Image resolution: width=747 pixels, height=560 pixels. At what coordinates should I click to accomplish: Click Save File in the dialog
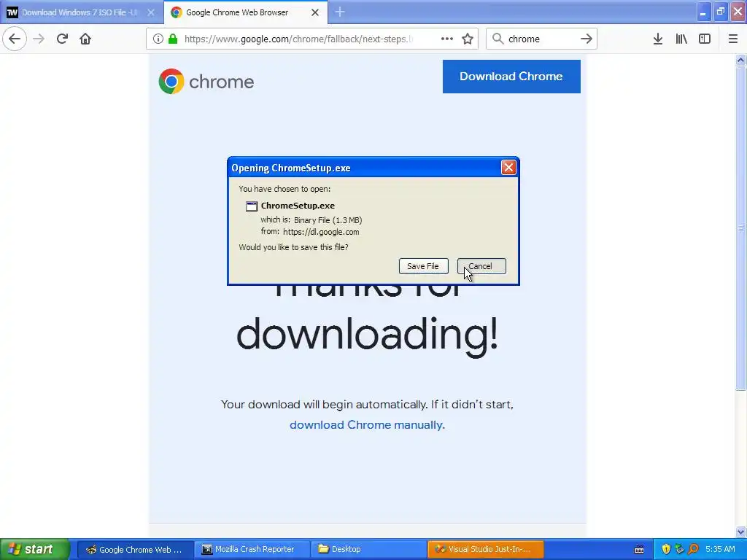(x=423, y=266)
